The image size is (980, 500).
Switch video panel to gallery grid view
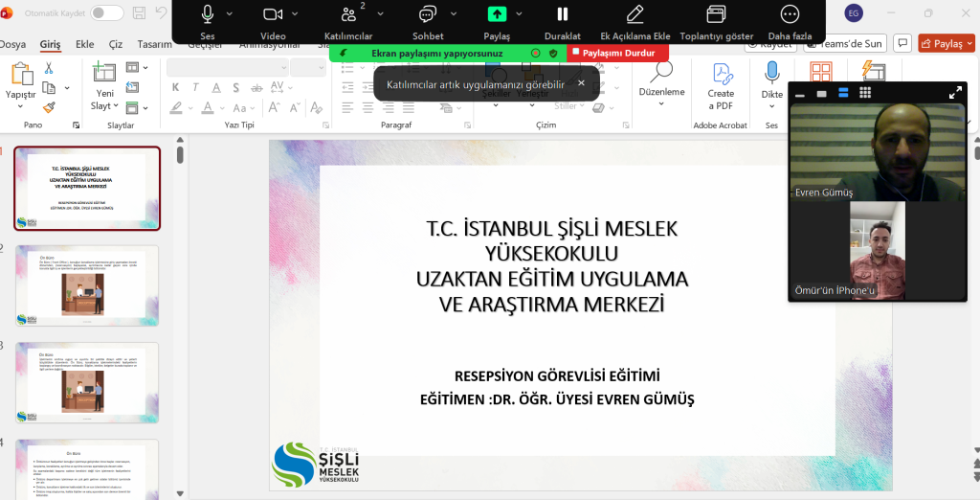tap(865, 93)
